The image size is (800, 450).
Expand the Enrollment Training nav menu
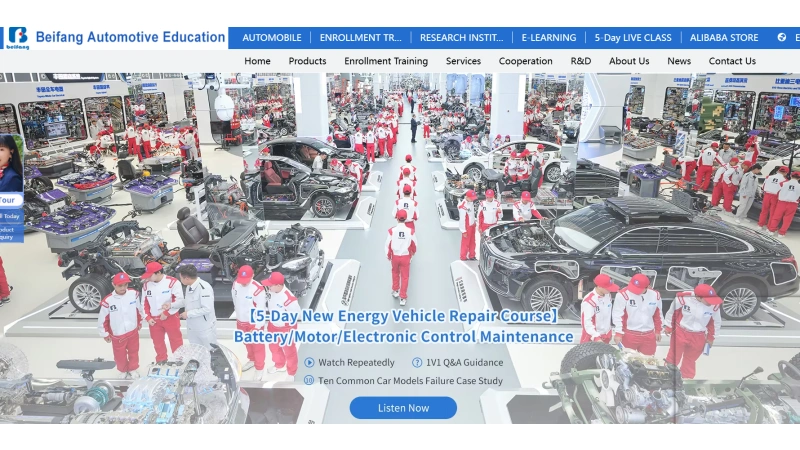386,61
